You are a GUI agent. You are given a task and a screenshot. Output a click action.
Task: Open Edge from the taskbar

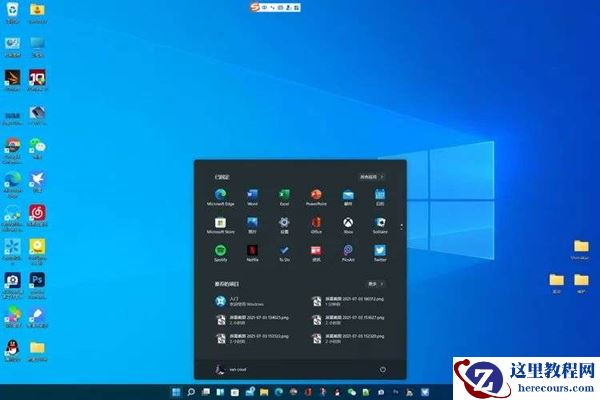coord(279,392)
